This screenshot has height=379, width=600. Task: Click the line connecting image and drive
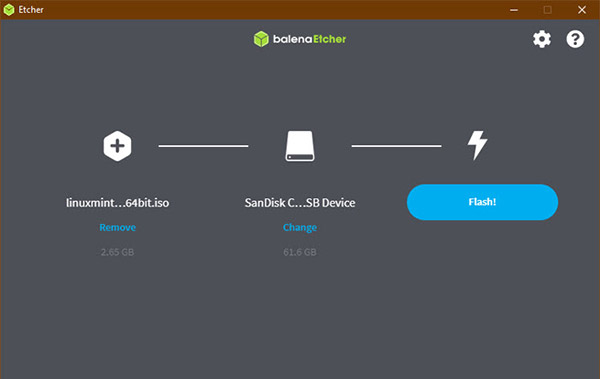pos(204,146)
